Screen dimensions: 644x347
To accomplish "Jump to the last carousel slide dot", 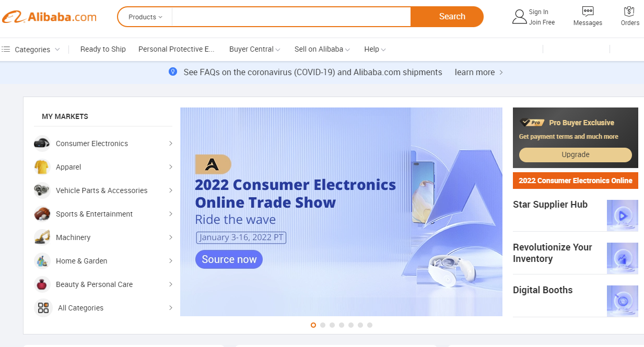I will tap(370, 325).
